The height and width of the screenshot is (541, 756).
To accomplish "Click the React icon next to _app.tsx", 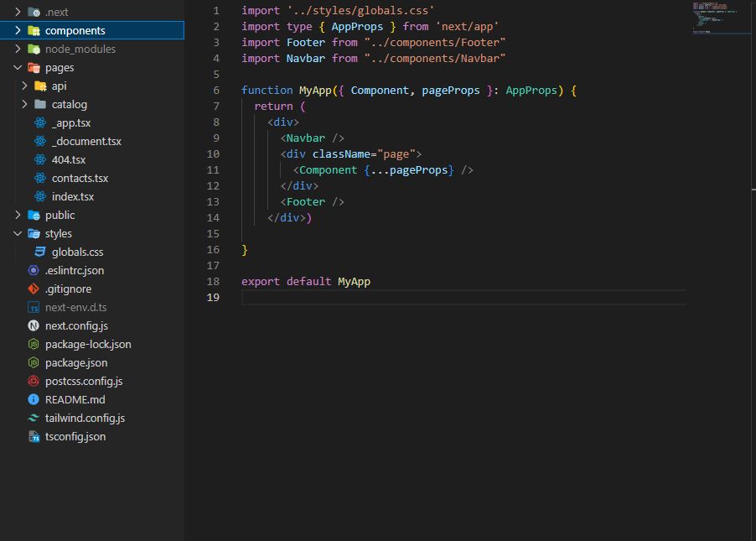I will 40,122.
